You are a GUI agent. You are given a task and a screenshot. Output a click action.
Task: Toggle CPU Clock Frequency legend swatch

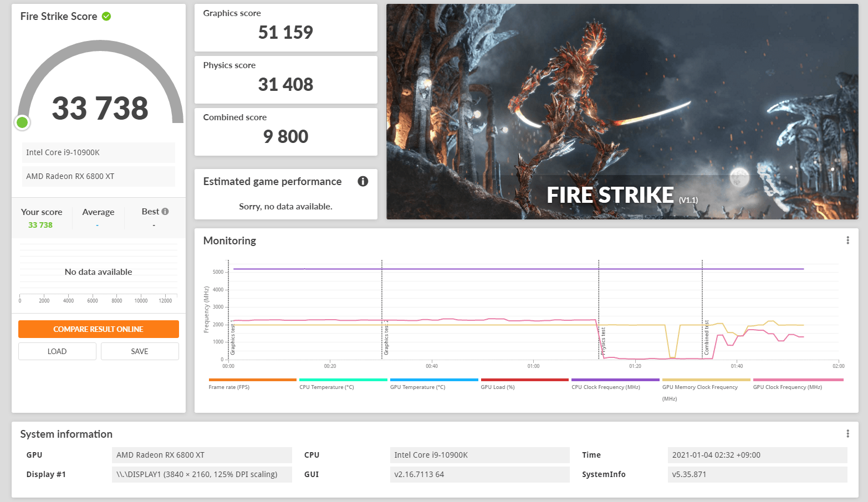point(615,380)
